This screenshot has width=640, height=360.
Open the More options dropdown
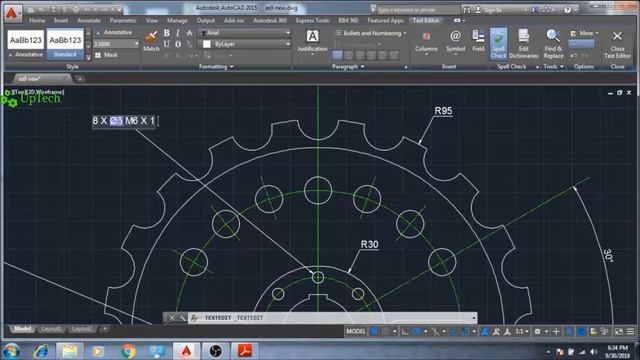pos(584,33)
